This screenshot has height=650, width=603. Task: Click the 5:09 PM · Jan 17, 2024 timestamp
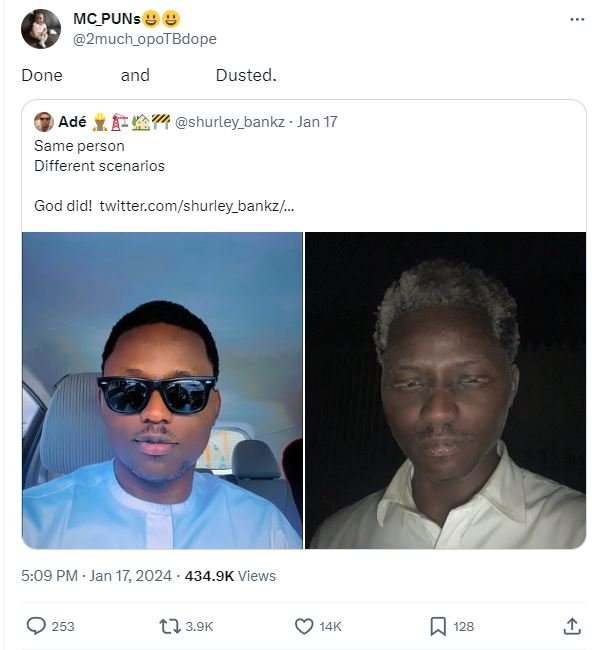[96, 576]
